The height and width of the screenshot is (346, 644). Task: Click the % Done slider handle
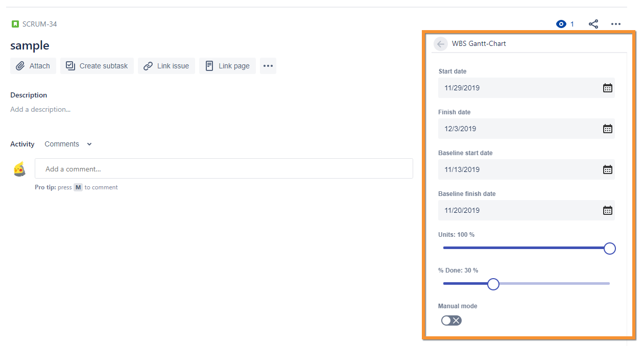[493, 284]
